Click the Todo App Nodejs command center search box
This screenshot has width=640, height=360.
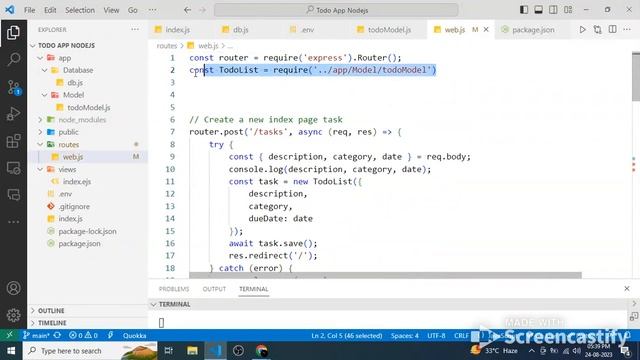click(336, 10)
